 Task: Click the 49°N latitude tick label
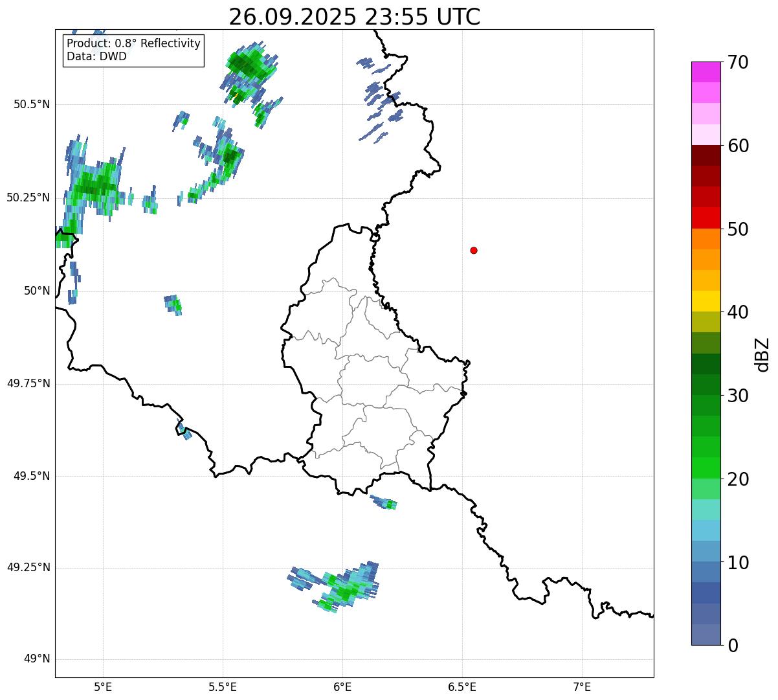click(x=36, y=659)
